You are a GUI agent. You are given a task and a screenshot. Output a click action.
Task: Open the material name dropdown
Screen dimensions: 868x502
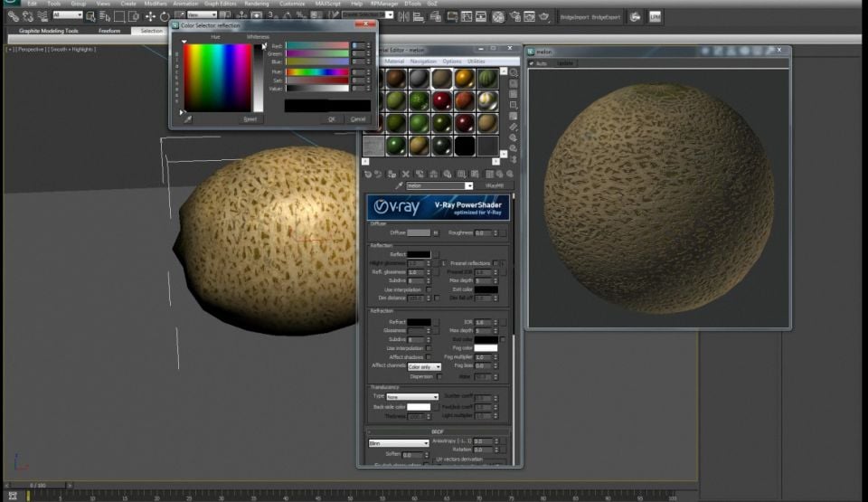tap(469, 185)
